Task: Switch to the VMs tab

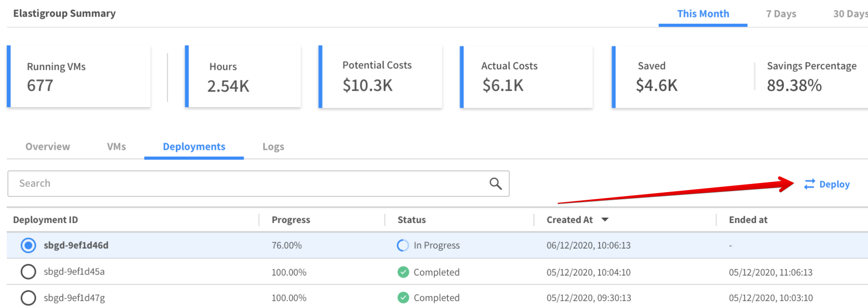Action: pyautogui.click(x=116, y=147)
